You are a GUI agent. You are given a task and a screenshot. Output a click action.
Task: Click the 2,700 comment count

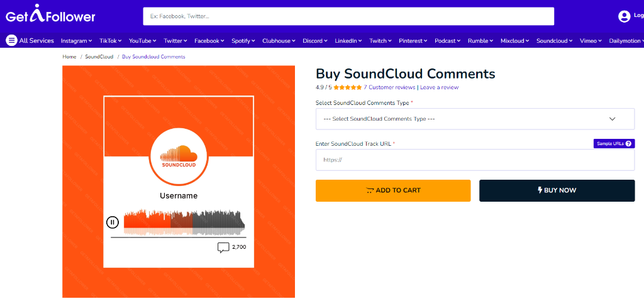pos(239,247)
